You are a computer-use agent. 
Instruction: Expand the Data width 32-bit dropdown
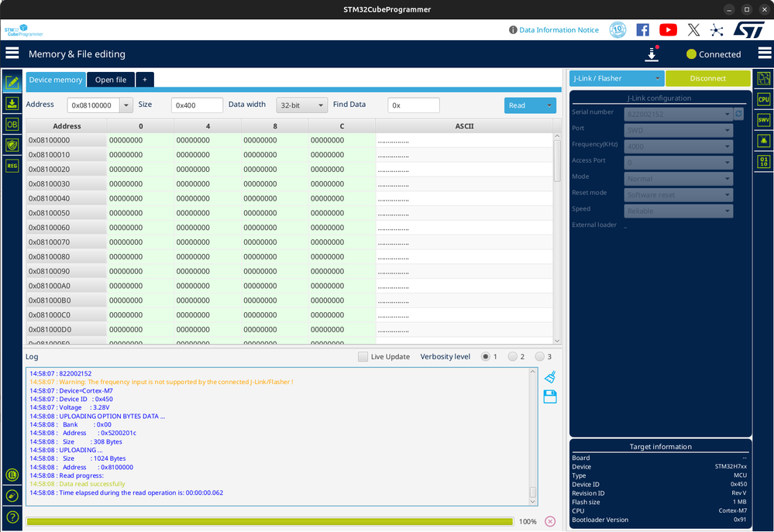(302, 105)
